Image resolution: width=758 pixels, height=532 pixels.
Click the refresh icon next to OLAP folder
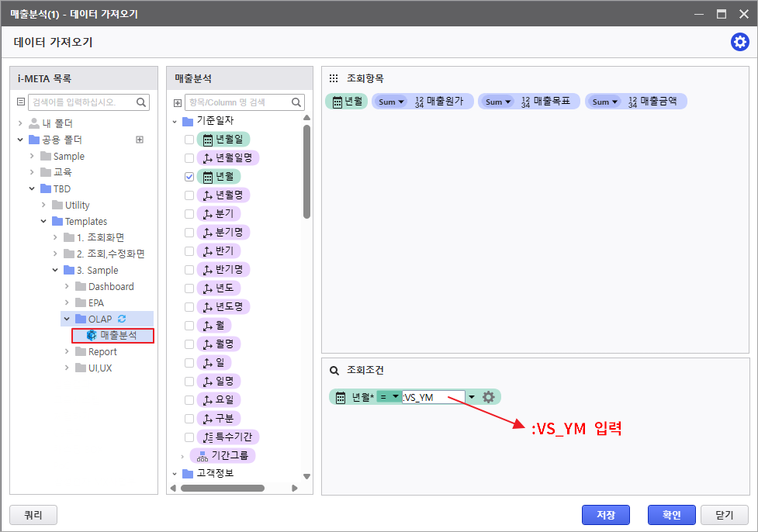pos(121,319)
